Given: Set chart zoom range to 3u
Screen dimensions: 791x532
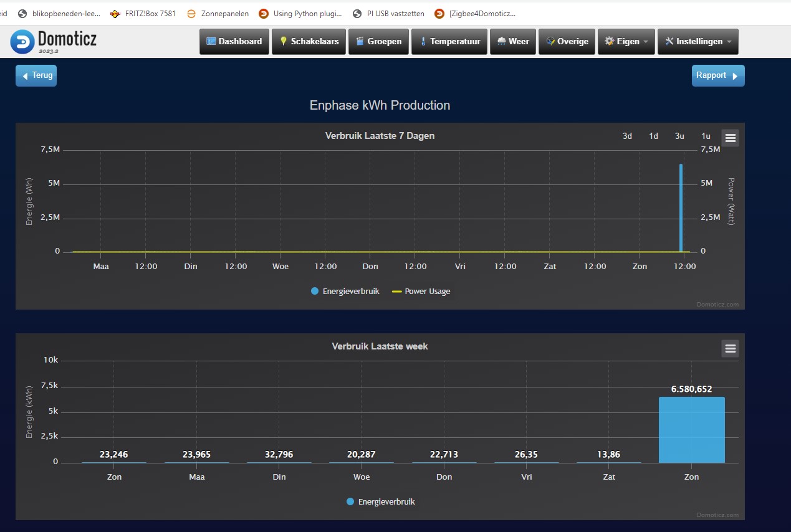Looking at the screenshot, I should coord(679,136).
